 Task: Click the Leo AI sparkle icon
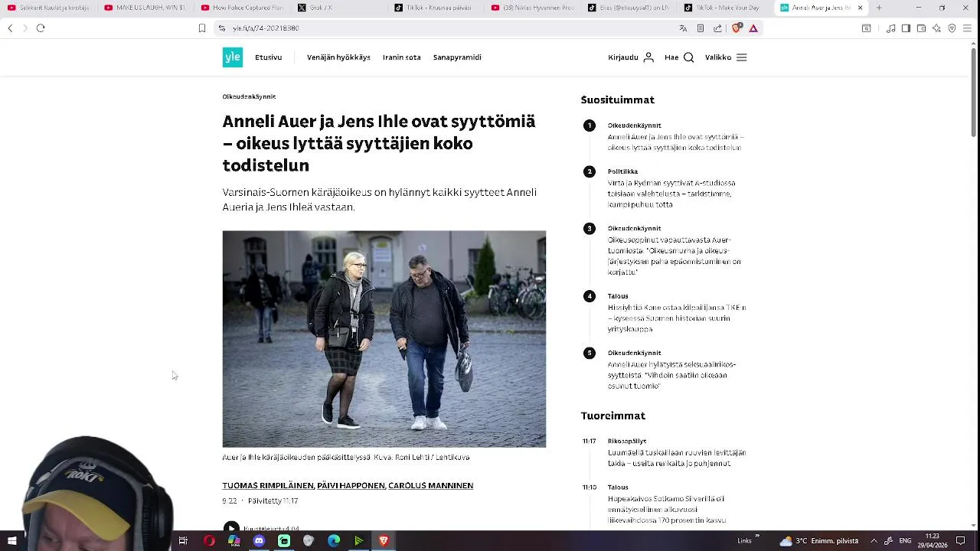(936, 28)
